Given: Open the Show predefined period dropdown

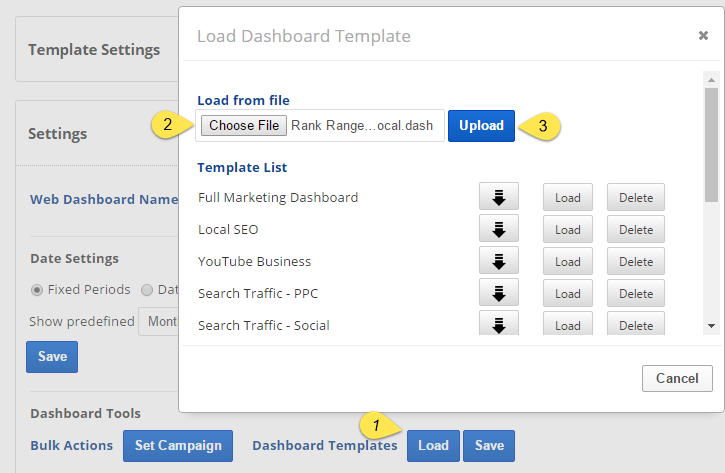Looking at the screenshot, I should click(160, 322).
